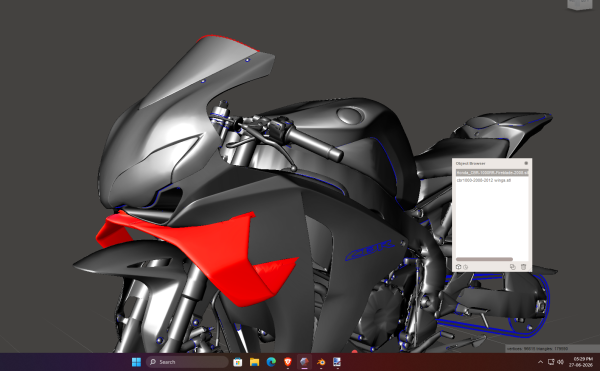Close the Object Browser panel

pos(526,163)
